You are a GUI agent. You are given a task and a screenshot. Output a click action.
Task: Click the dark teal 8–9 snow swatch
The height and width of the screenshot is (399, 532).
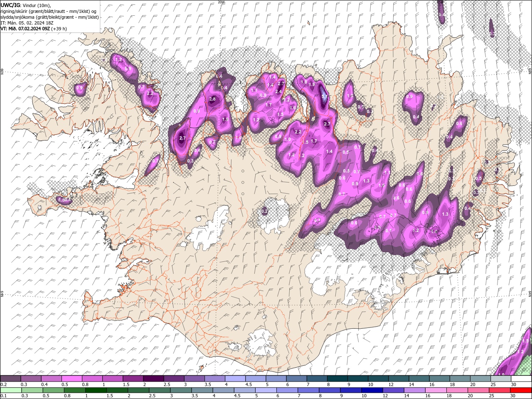pos(337,379)
